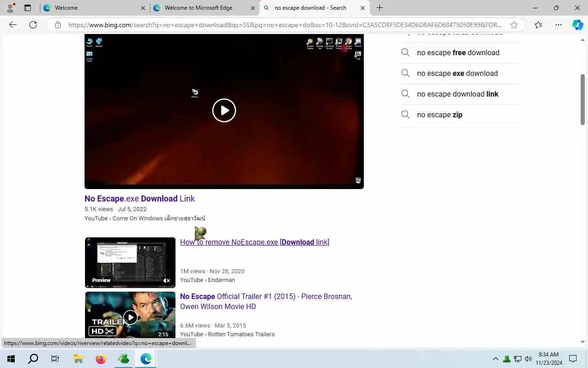Open a new tab with plus button
This screenshot has width=588, height=368.
coord(379,8)
